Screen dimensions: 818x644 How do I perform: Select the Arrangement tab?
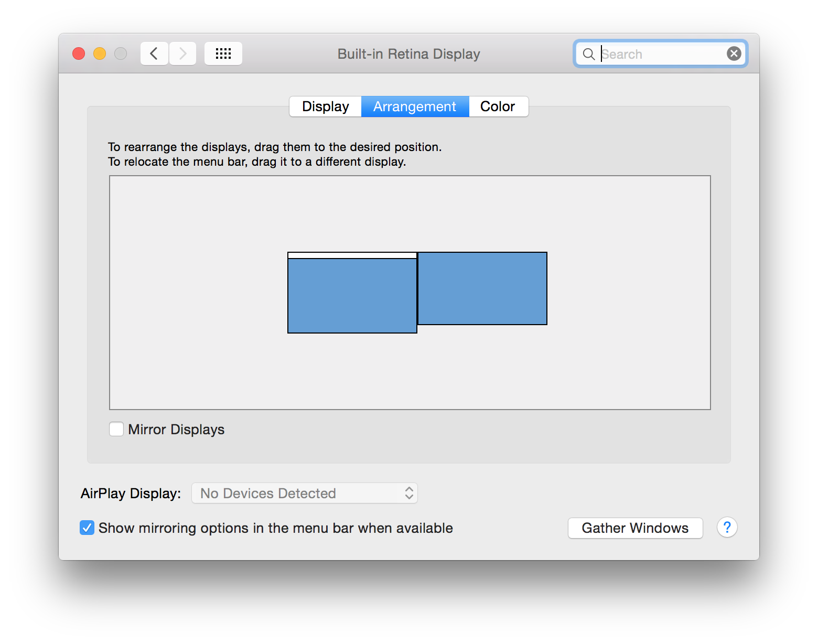click(x=415, y=106)
